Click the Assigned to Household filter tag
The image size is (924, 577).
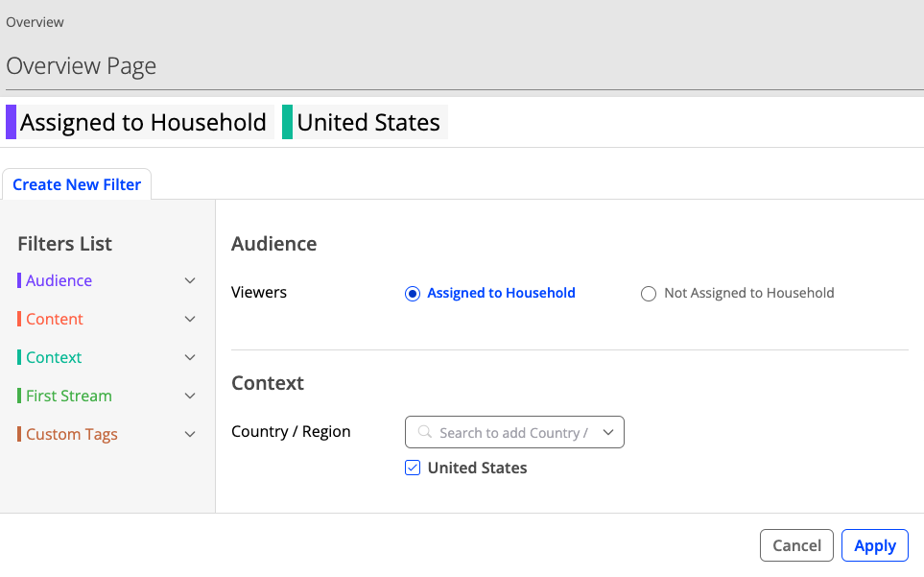[140, 122]
